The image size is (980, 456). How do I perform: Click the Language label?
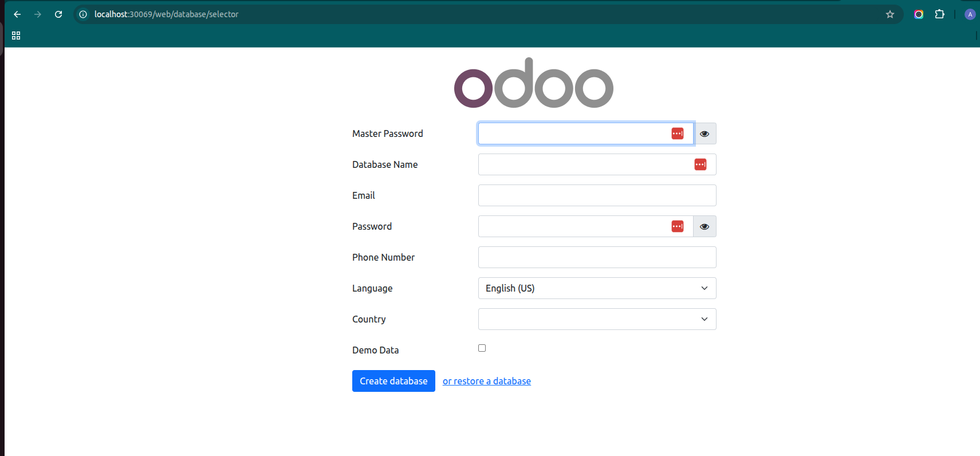point(372,288)
